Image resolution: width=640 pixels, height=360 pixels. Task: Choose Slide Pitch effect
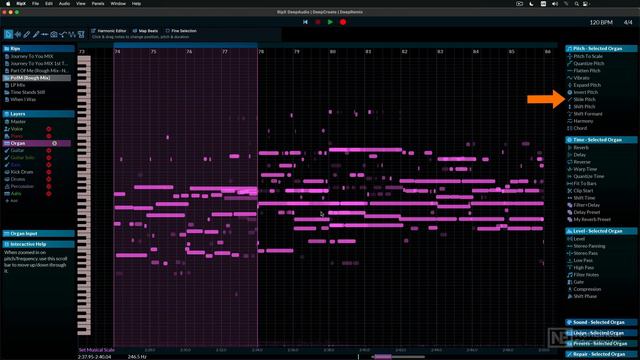click(584, 100)
